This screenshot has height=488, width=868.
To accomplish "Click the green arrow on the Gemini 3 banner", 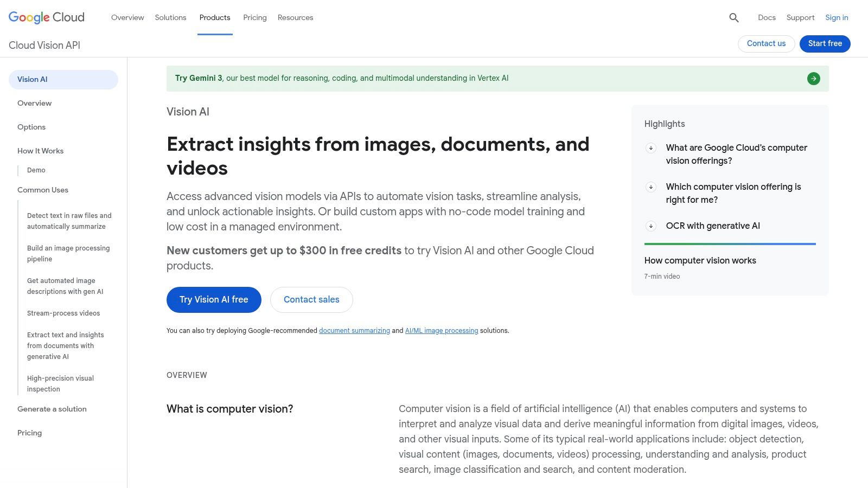I will [x=813, y=78].
